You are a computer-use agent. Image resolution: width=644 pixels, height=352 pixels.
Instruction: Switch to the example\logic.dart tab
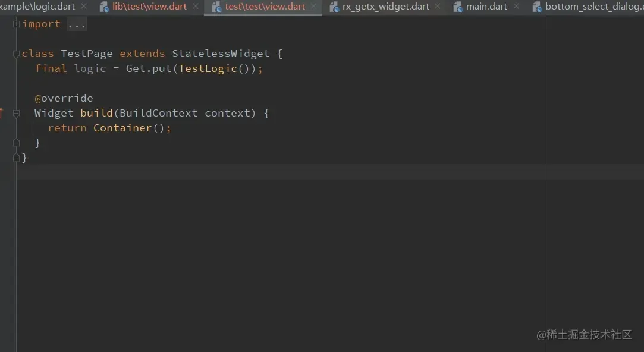point(37,7)
